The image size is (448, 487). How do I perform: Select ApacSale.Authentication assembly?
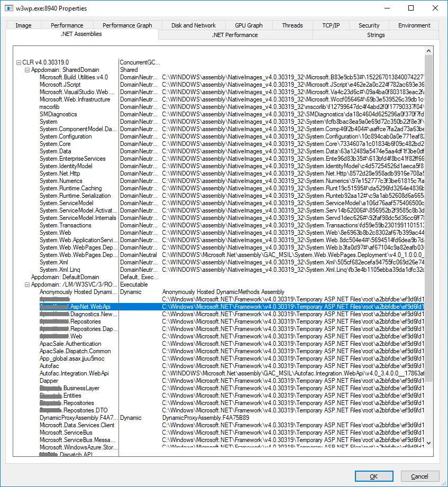(70, 344)
